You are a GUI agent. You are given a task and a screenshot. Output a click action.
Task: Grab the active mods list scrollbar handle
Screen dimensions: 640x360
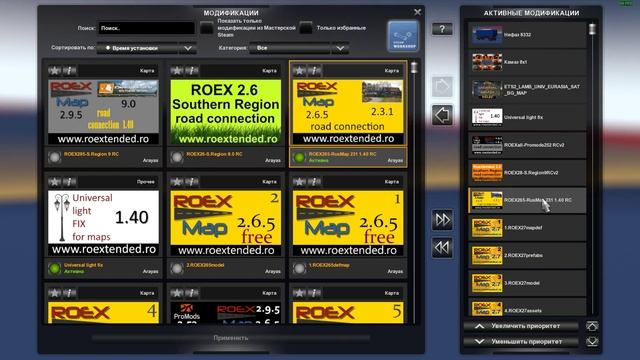[592, 29]
